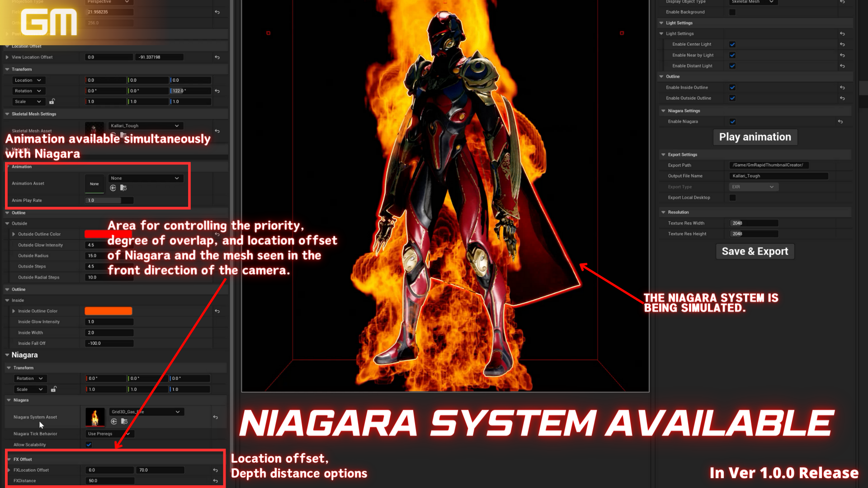Reset Inside Outline Color to default
Viewport: 868px width, 488px height.
coord(217,311)
